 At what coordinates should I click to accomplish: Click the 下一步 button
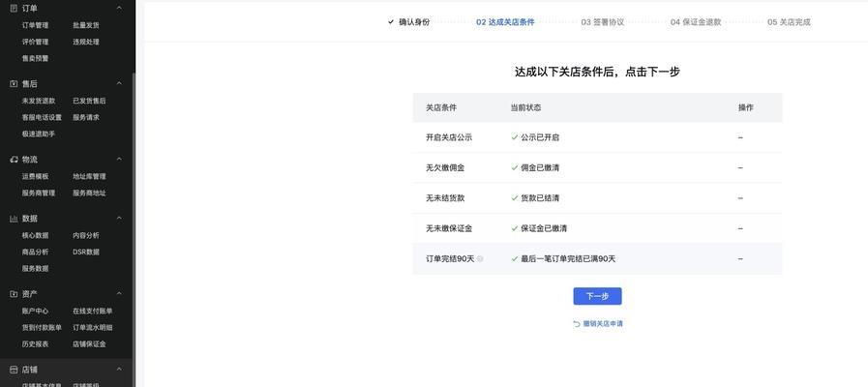tap(597, 296)
